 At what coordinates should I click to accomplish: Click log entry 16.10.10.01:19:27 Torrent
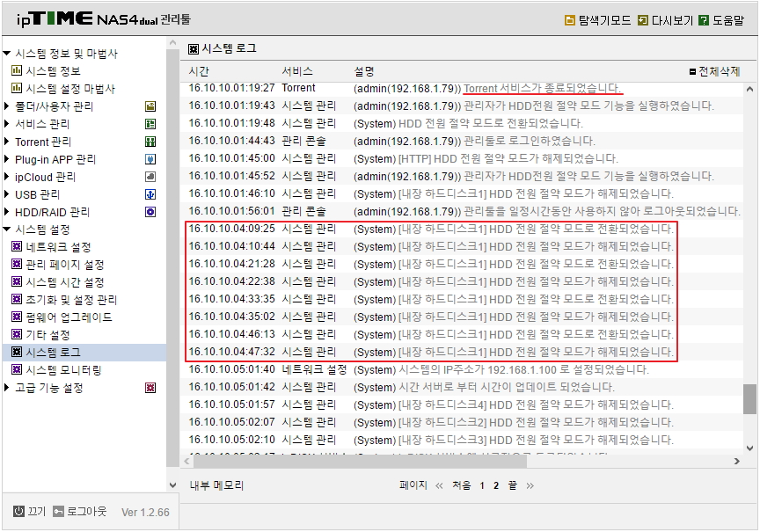click(x=462, y=88)
